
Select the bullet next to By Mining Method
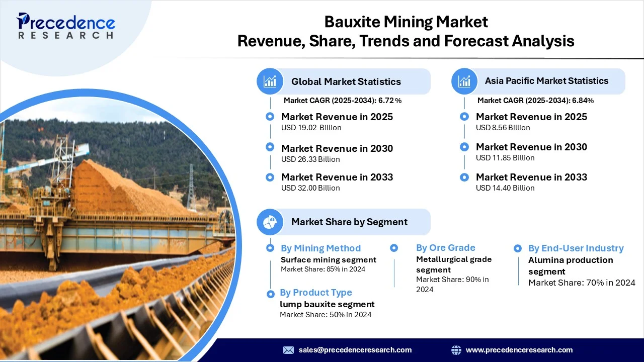(270, 248)
